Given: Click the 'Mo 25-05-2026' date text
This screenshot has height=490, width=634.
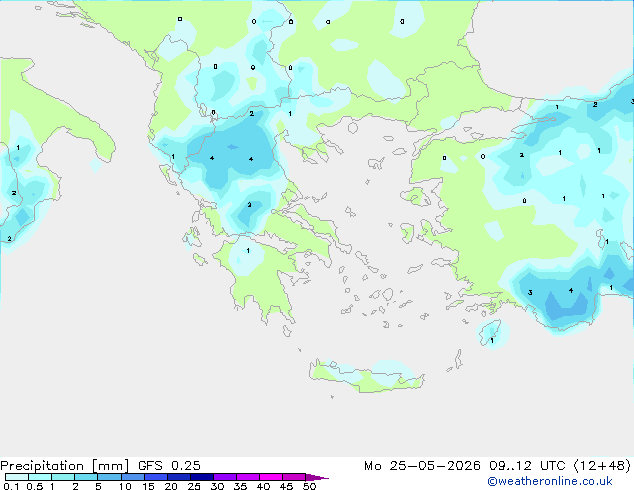Looking at the screenshot, I should [x=422, y=466].
